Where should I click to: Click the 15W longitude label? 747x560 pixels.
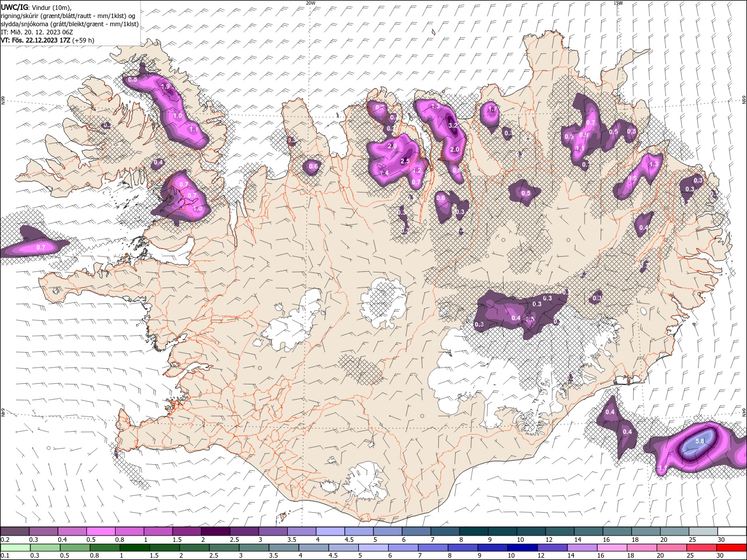click(618, 3)
